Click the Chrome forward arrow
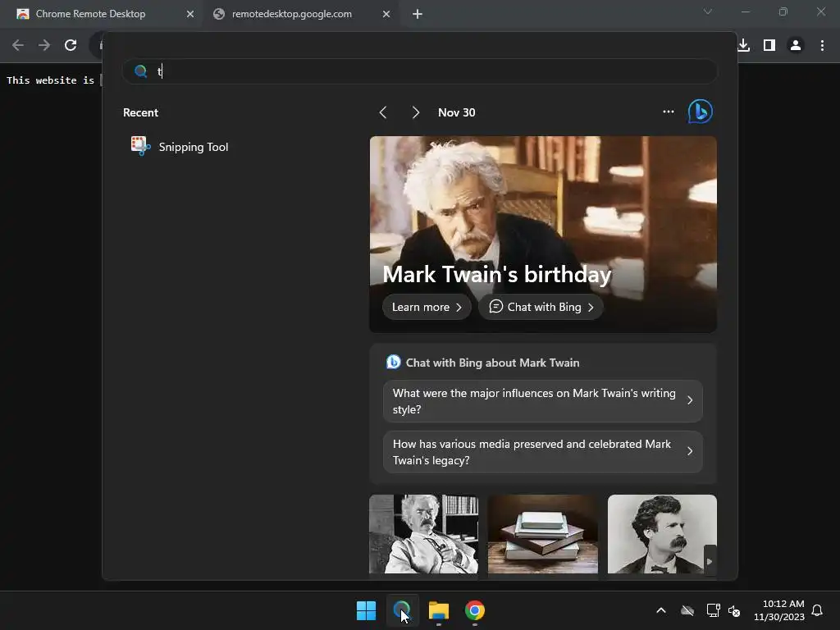This screenshot has height=630, width=840. click(x=44, y=45)
